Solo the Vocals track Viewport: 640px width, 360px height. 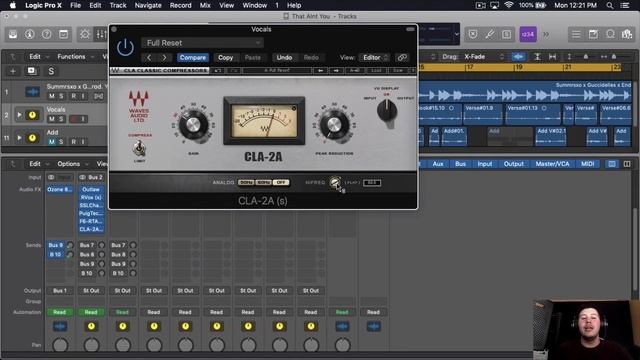61,119
